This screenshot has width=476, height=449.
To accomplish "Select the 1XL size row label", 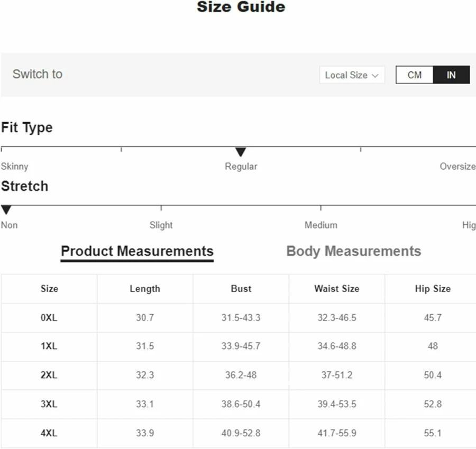I will click(49, 346).
